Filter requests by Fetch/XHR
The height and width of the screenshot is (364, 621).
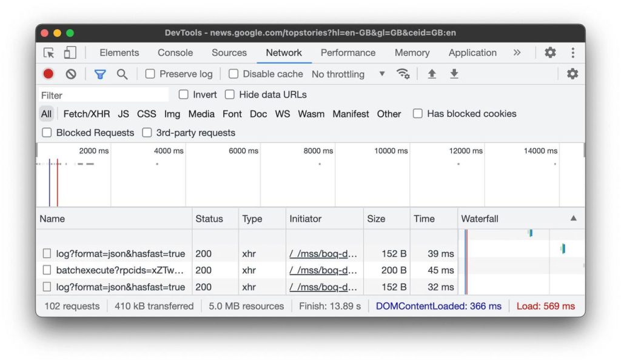(x=87, y=114)
